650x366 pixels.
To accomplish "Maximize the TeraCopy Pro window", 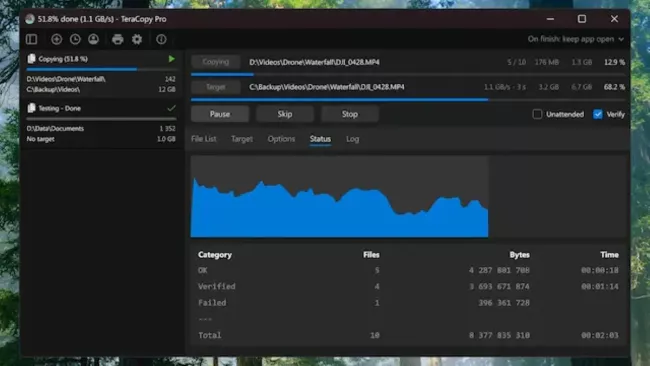I will coord(582,19).
